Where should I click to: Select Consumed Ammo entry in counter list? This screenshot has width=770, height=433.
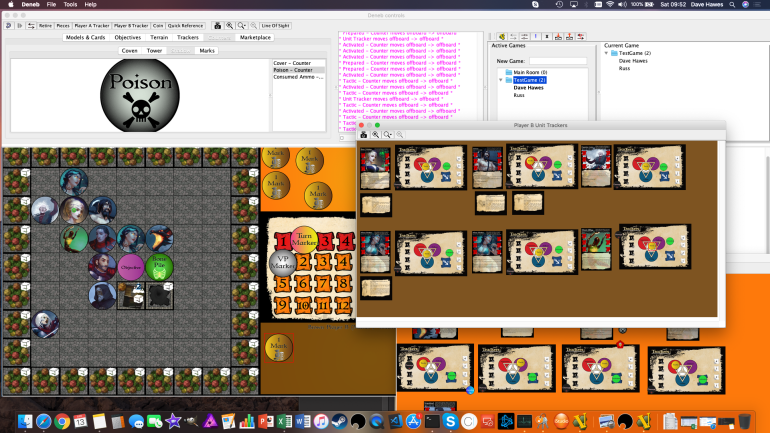[296, 77]
